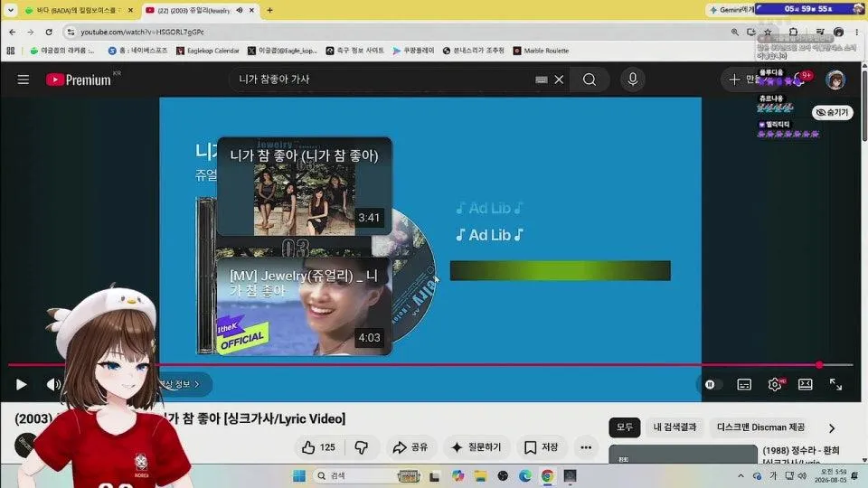Save the video with 저장 button

(541, 447)
